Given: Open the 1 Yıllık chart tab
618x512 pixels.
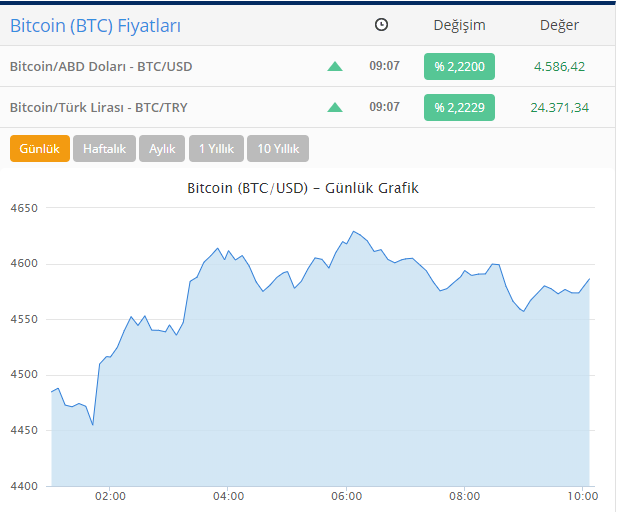Looking at the screenshot, I should pyautogui.click(x=216, y=149).
